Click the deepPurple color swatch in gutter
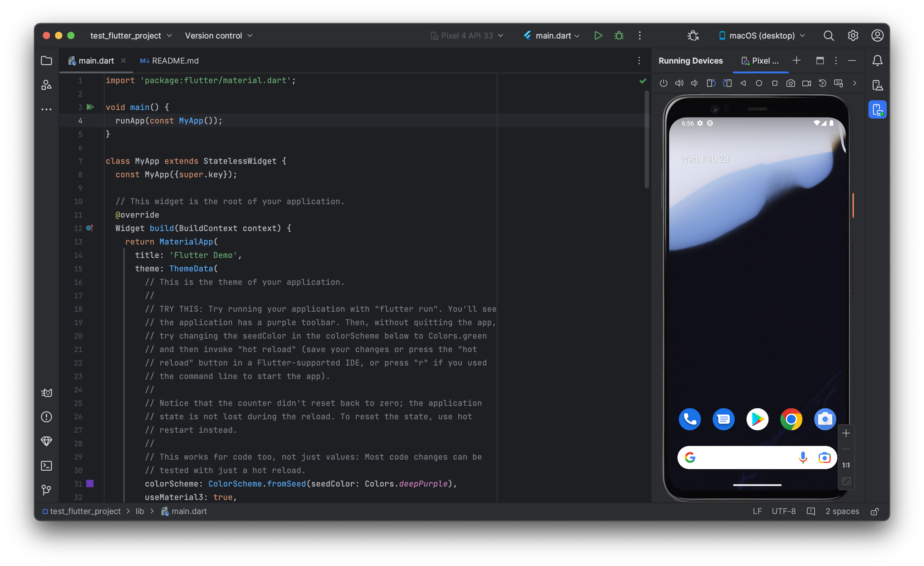 [90, 483]
